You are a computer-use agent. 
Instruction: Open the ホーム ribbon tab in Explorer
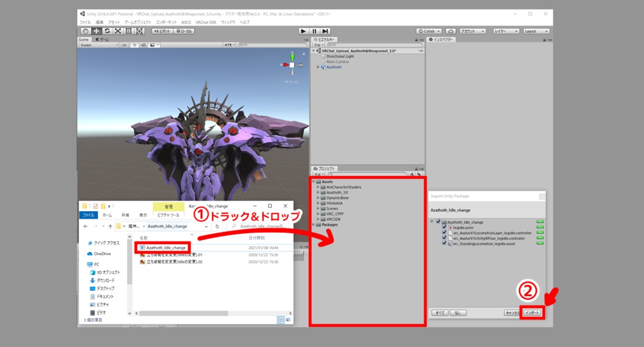point(107,215)
